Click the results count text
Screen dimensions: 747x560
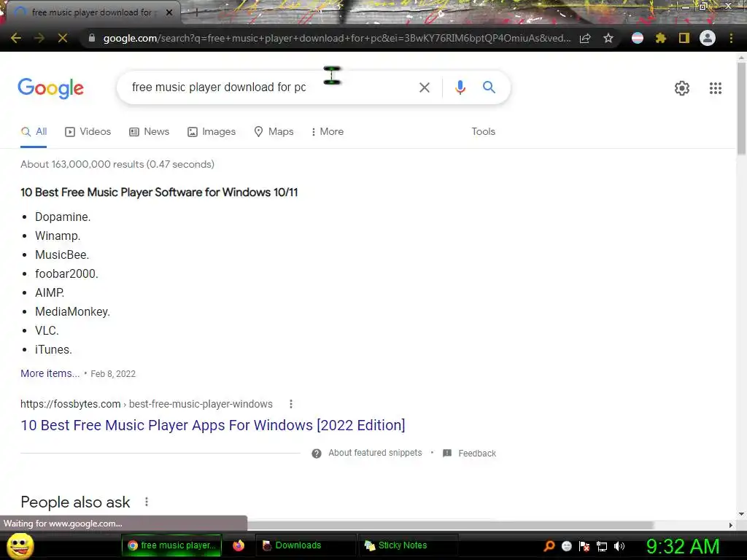[x=117, y=164]
